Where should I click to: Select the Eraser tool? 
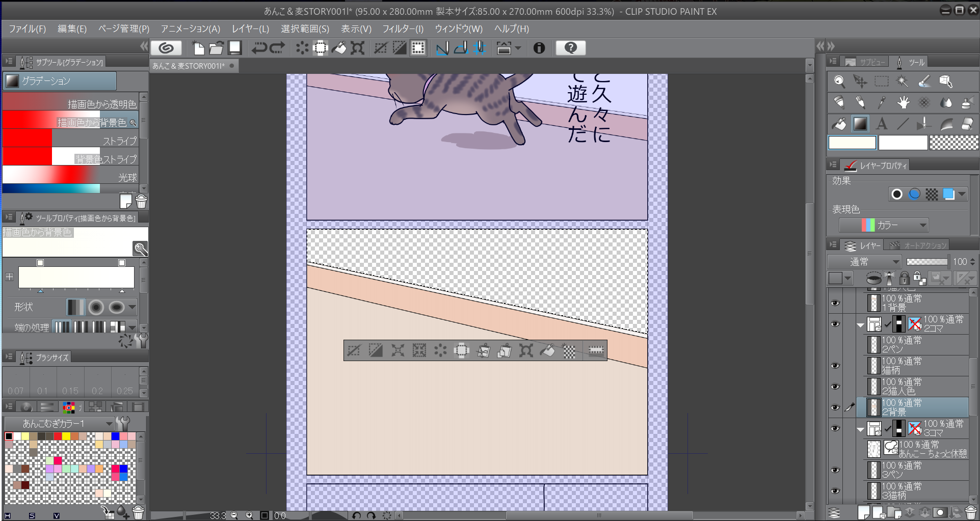[x=967, y=124]
